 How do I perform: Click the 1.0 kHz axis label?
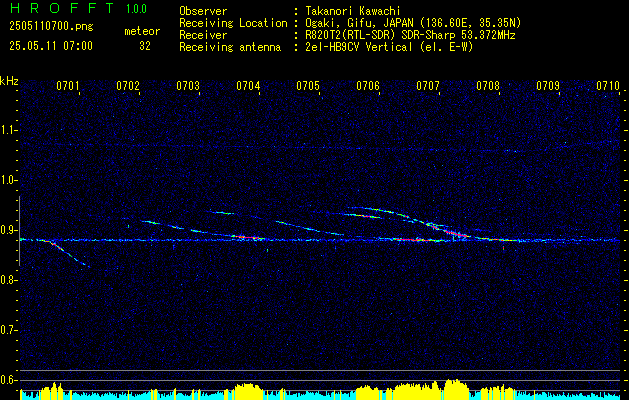point(8,181)
